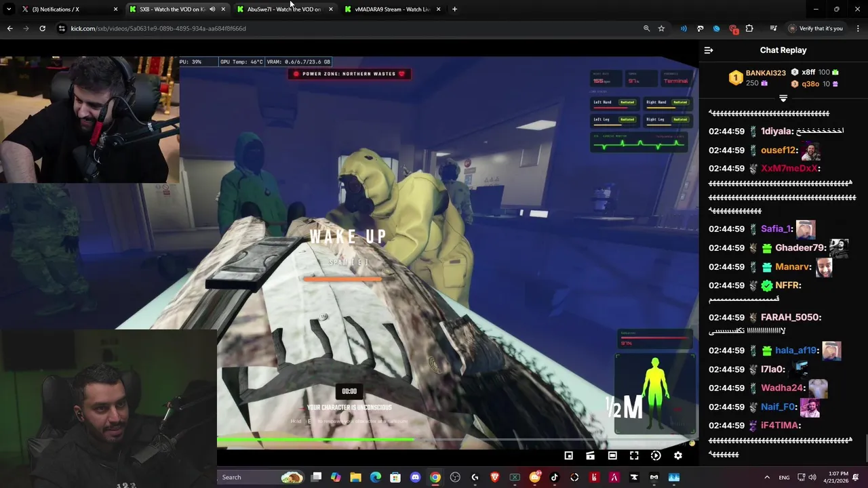Open volume control in tray

point(812,477)
